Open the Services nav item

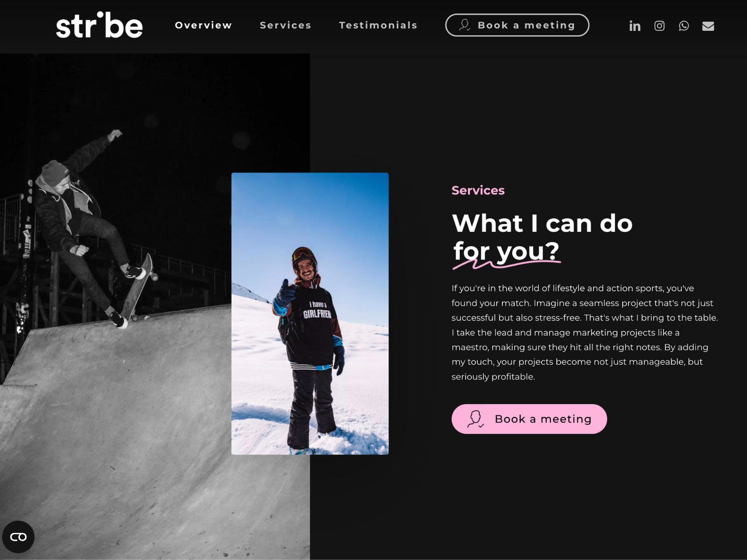[285, 25]
